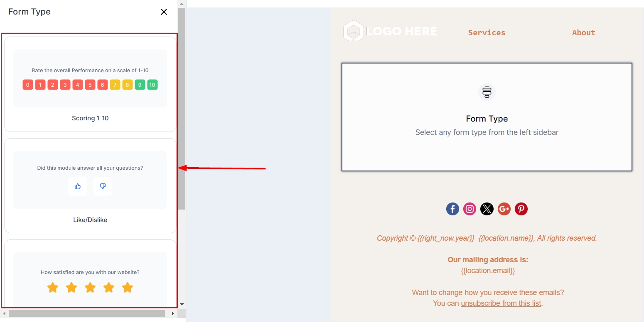Select score 7 in the rating scale
Screen dimensions: 644x322
click(115, 85)
